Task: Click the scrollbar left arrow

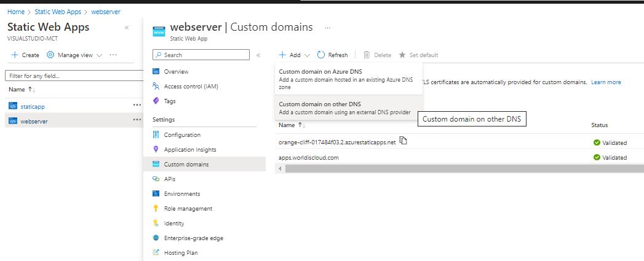Action: pos(280,168)
